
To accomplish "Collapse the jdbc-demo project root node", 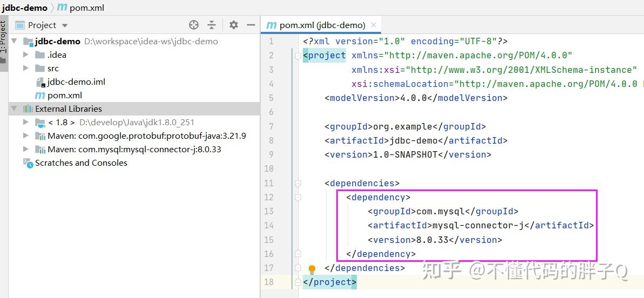I will pos(14,41).
